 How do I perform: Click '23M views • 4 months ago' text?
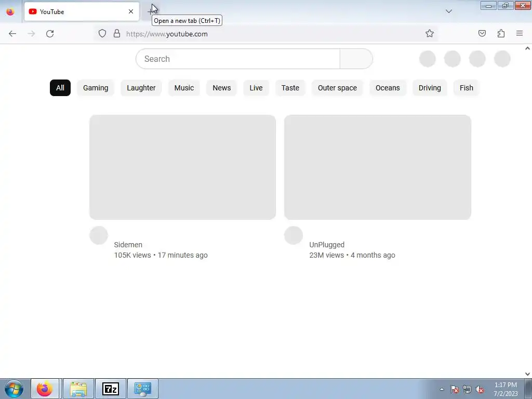(352, 255)
